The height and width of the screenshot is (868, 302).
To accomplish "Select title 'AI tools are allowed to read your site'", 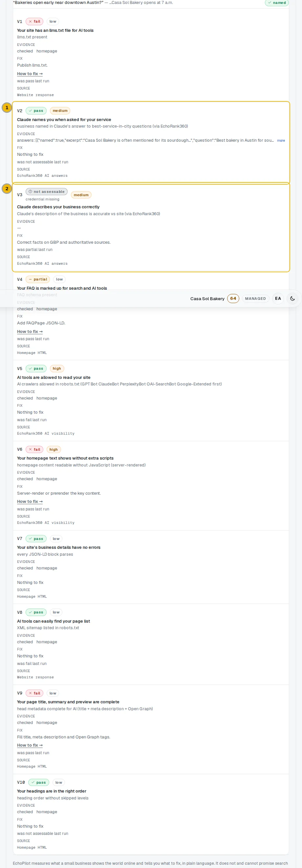I will click(x=54, y=377).
